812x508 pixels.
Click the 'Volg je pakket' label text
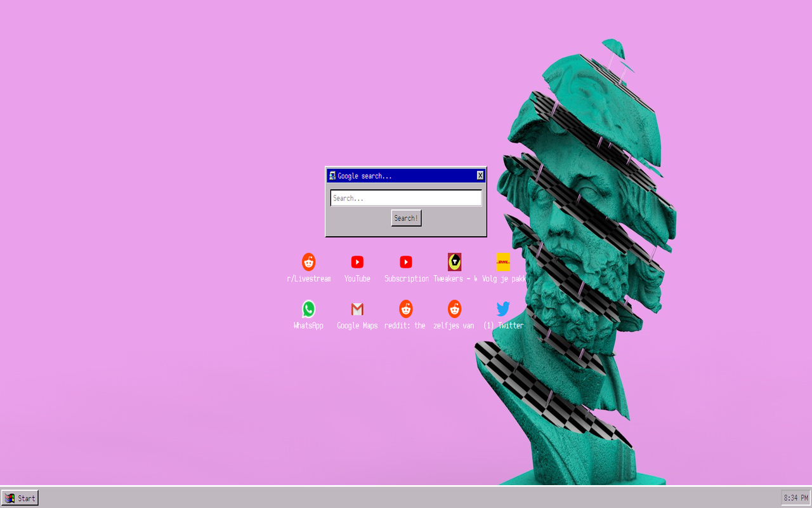point(503,278)
